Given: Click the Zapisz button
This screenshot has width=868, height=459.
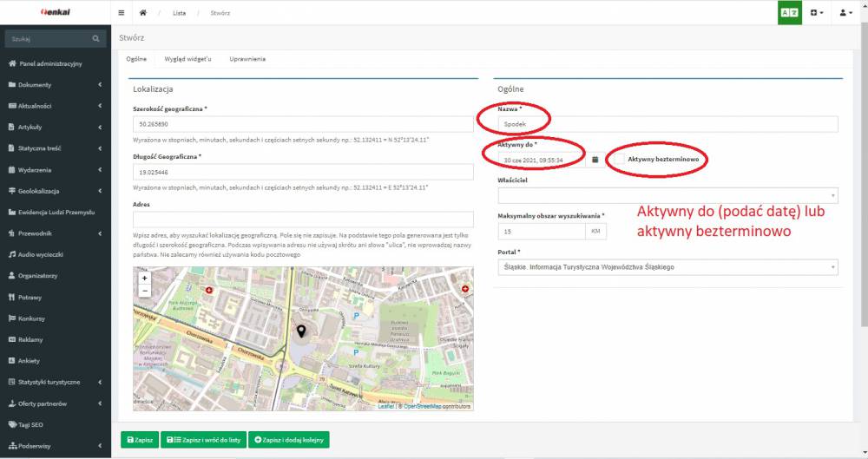Looking at the screenshot, I should (140, 440).
